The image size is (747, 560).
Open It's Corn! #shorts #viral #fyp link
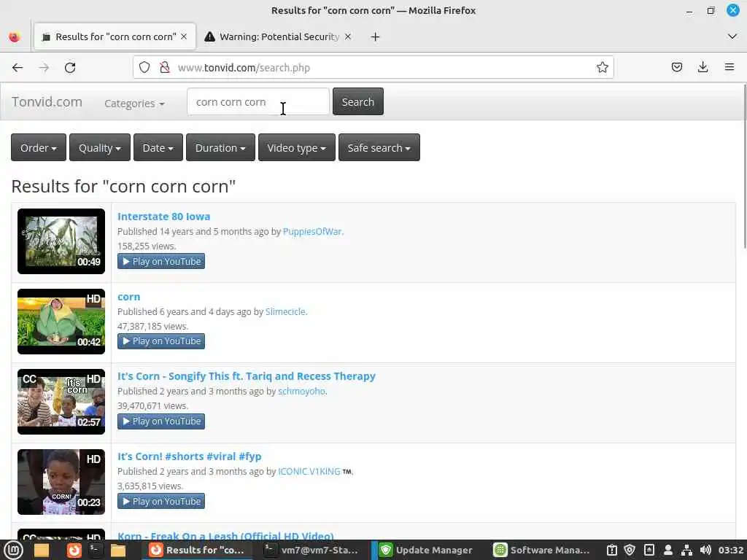click(189, 456)
